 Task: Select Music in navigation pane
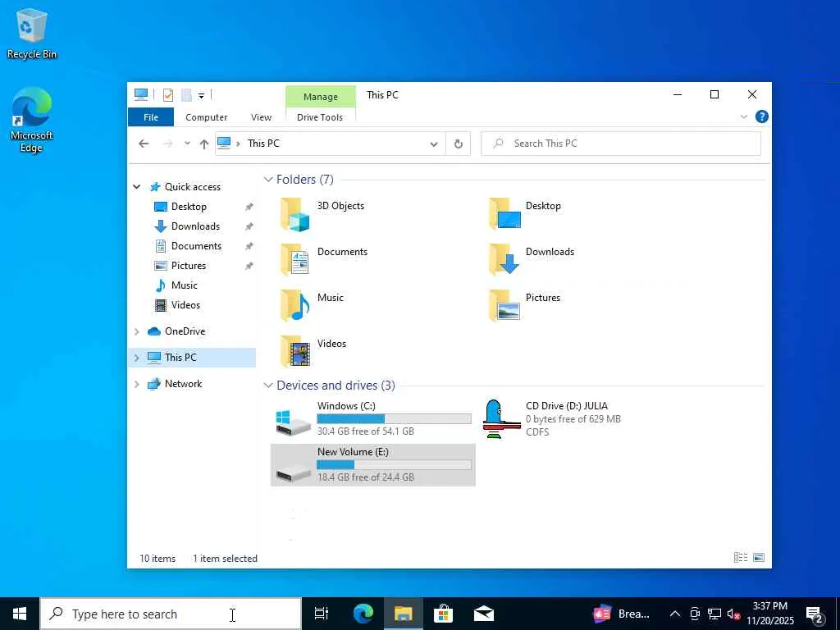184,285
